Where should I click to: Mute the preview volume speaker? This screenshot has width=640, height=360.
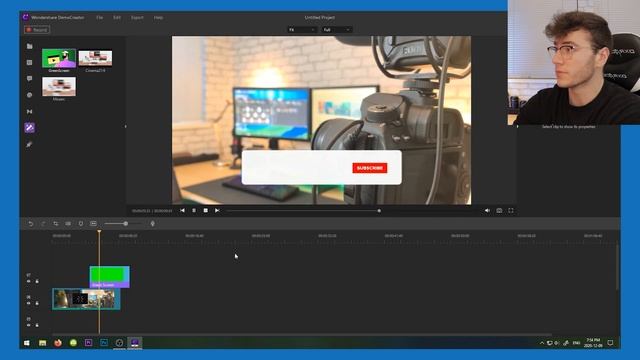[x=487, y=211]
